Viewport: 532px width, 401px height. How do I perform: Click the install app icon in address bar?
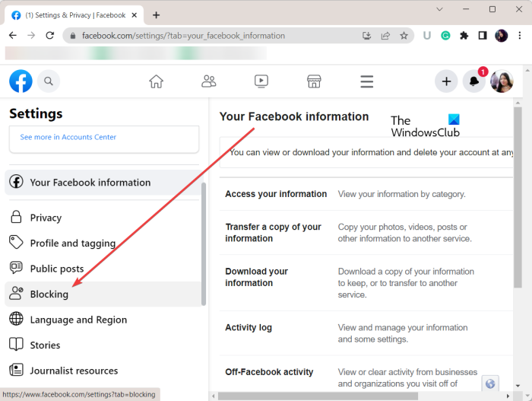367,35
